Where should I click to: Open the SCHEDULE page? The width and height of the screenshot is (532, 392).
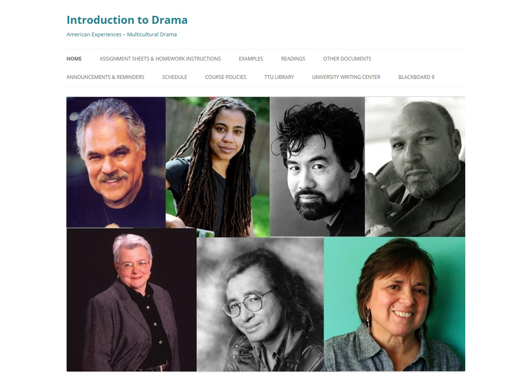174,77
